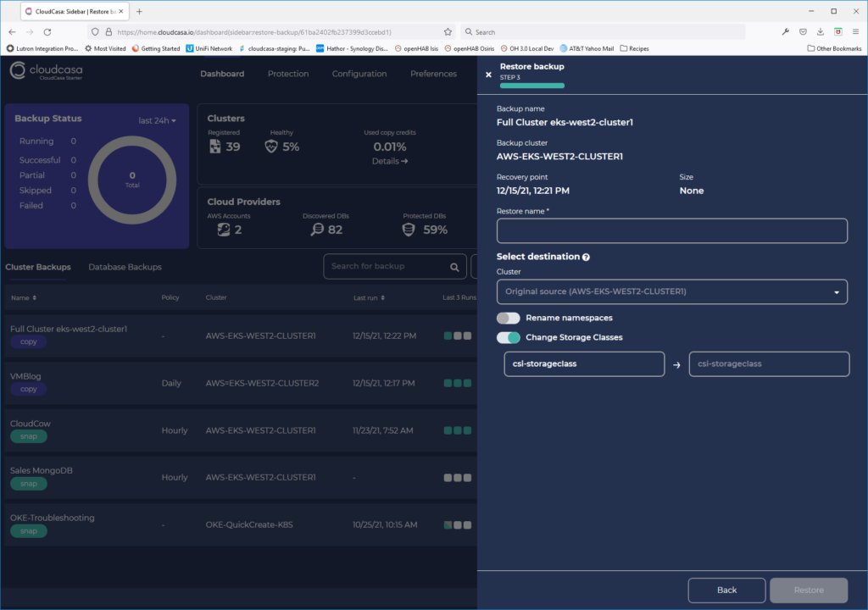Switch to the Database Backups tab
Viewport: 868px width, 610px height.
click(x=125, y=267)
